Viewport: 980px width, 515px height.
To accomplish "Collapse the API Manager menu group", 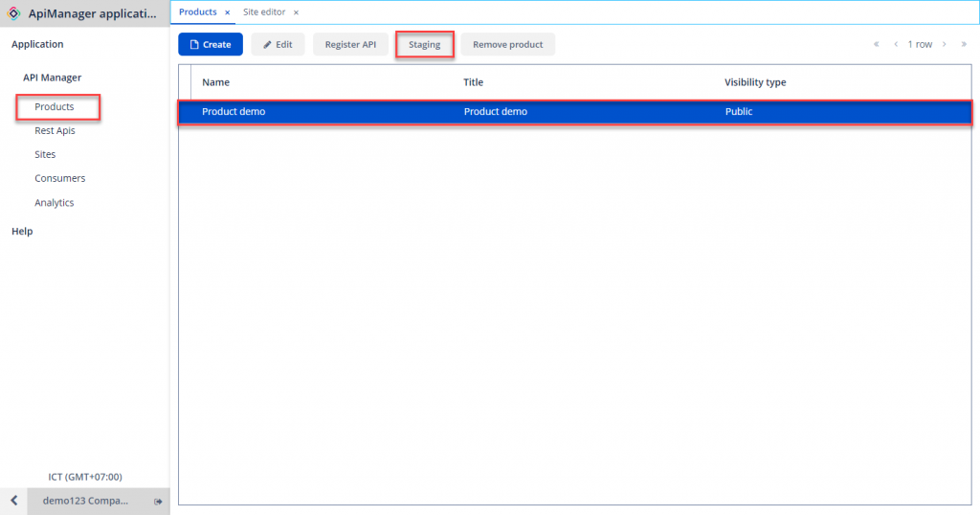I will (x=53, y=78).
